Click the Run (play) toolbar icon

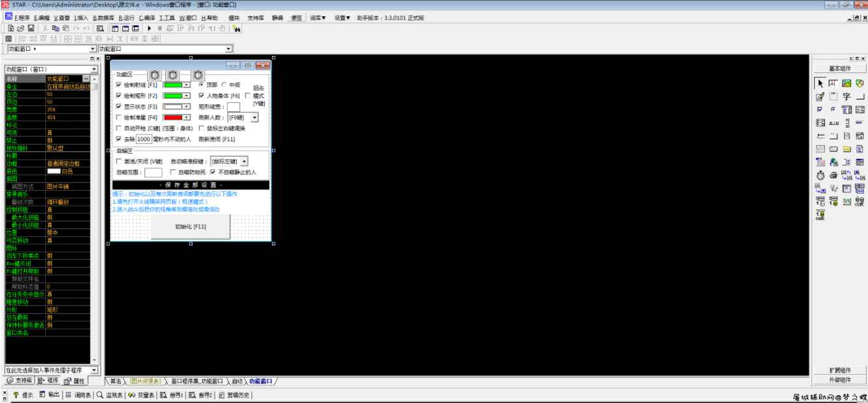150,29
